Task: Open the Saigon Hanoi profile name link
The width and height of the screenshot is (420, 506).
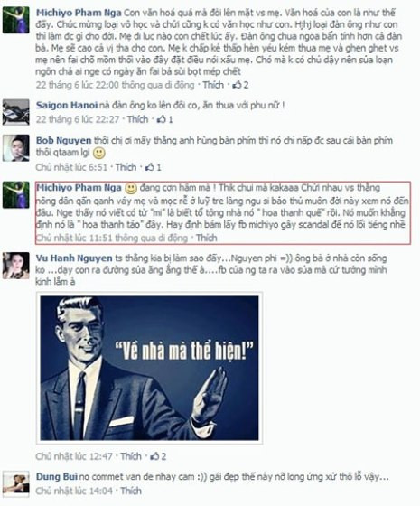Action: 67,105
